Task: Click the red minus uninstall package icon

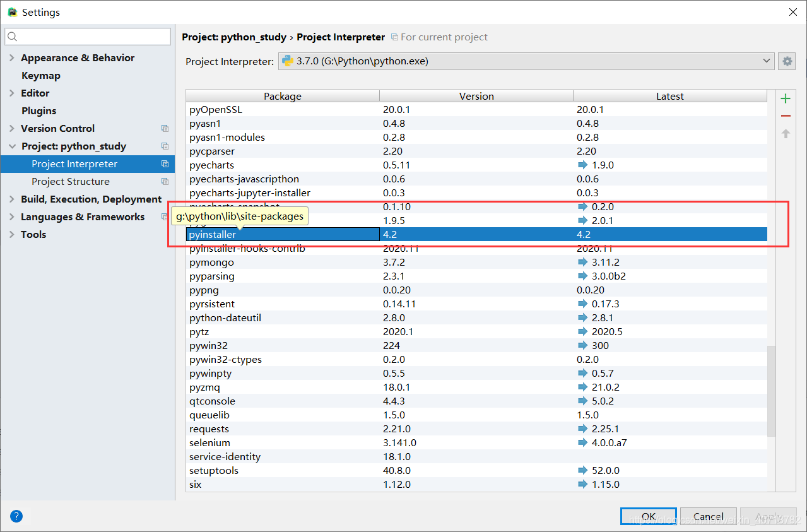Action: click(786, 116)
